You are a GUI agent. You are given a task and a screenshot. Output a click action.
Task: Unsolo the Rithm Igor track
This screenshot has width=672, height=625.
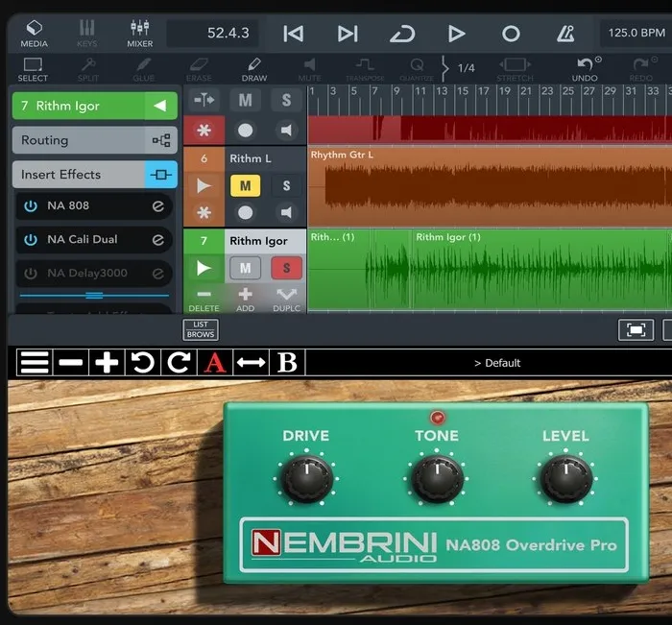[286, 268]
